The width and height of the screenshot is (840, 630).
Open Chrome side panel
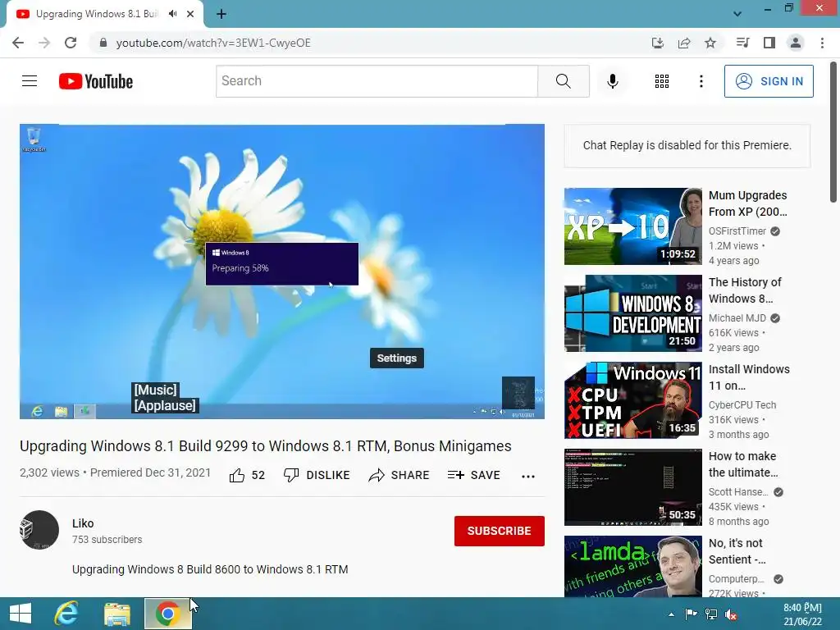click(769, 43)
